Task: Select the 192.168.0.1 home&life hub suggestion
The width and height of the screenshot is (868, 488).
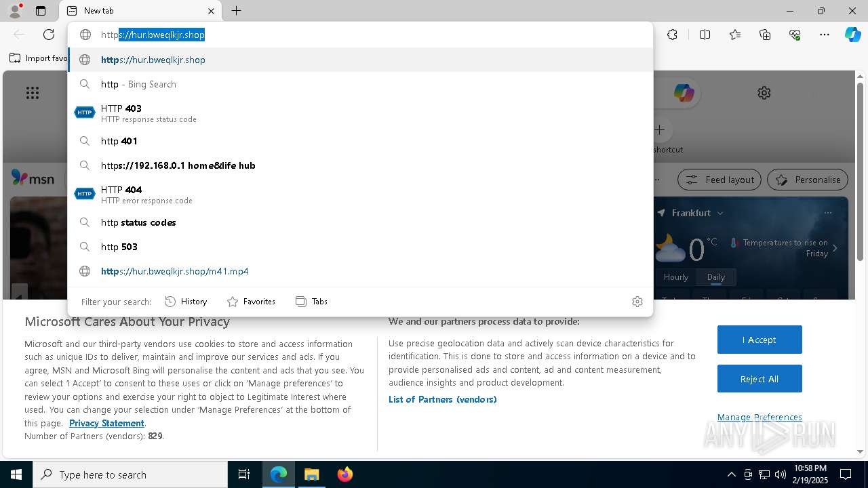Action: point(360,165)
